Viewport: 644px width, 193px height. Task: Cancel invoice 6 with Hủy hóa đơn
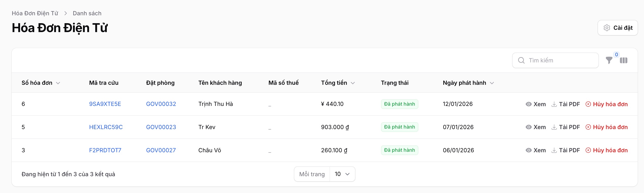pyautogui.click(x=607, y=104)
